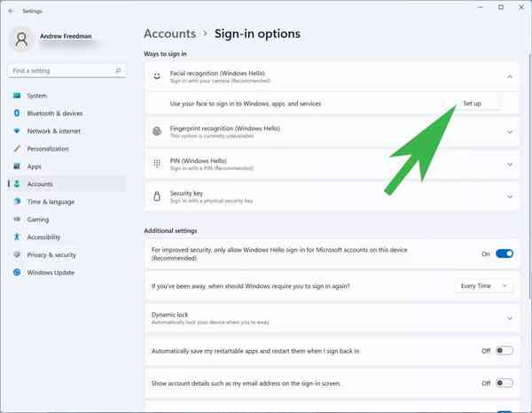The width and height of the screenshot is (532, 413).
Task: Enable automatically saving restartable apps toggle
Action: click(x=504, y=351)
